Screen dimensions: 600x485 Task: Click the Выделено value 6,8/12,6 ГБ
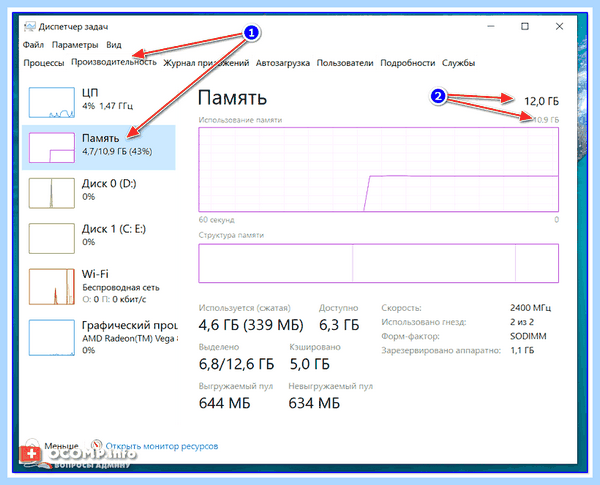[236, 364]
